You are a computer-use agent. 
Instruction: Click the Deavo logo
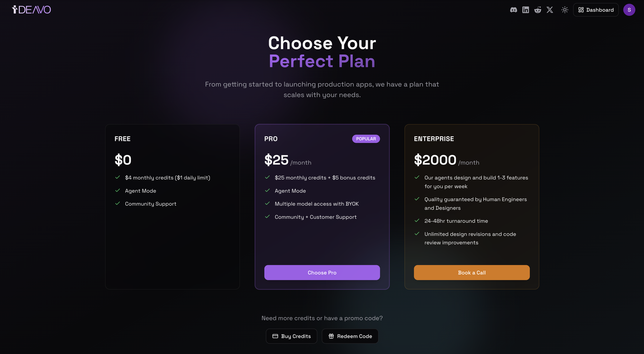pos(31,9)
